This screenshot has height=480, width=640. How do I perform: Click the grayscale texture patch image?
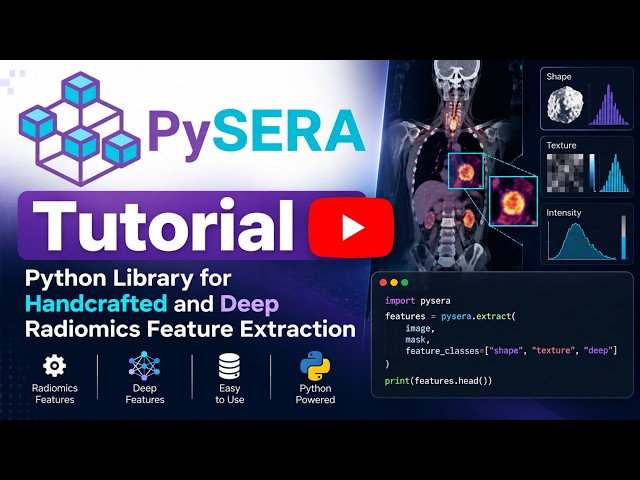click(x=565, y=173)
